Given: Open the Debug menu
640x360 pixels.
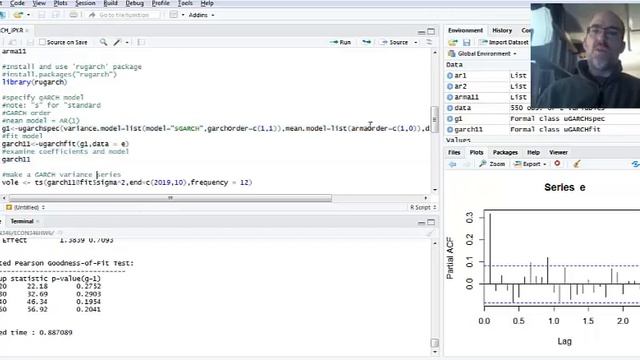Looking at the screenshot, I should pos(134,3).
